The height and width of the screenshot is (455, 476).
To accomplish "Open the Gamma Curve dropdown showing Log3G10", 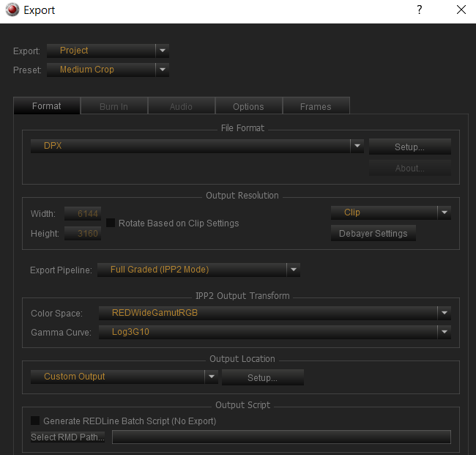I will [x=275, y=333].
